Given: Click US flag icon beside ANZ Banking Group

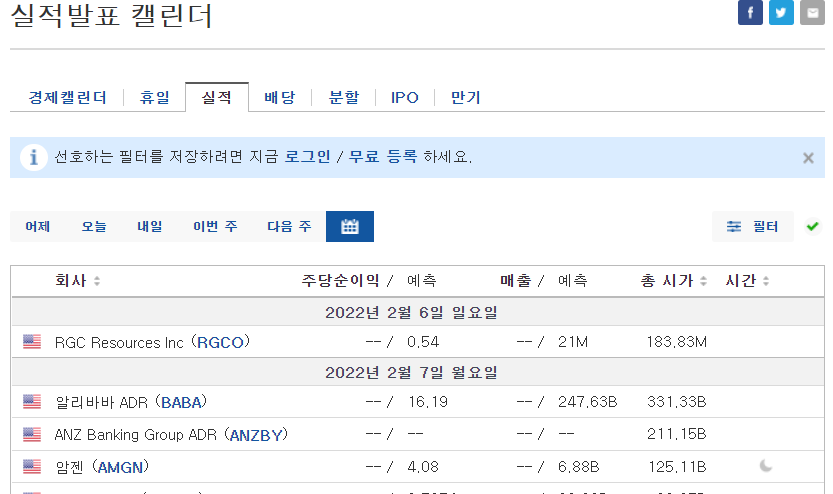Looking at the screenshot, I should tap(32, 435).
